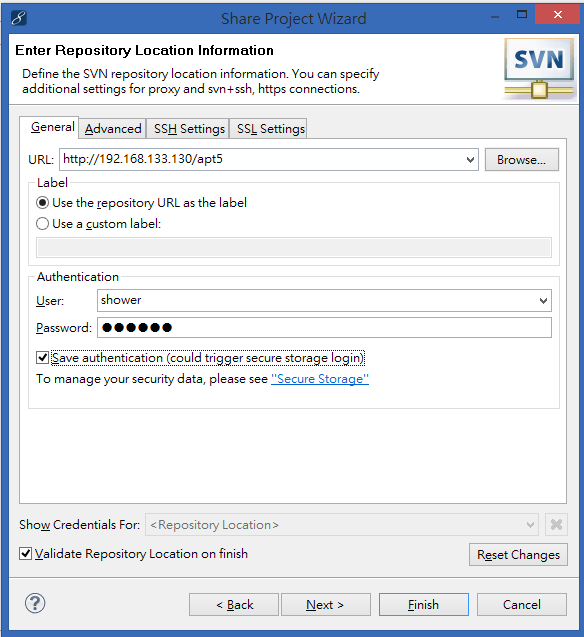
Task: Open the SSH Settings tab
Action: pos(189,129)
